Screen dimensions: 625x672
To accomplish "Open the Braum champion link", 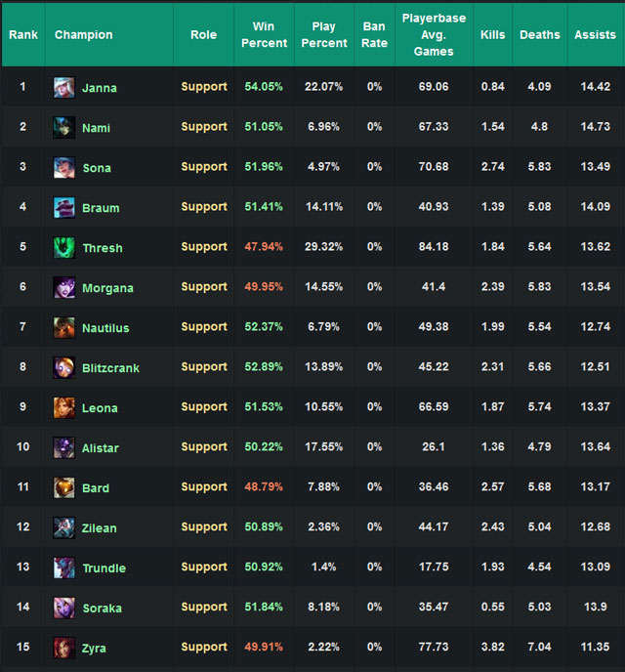I will [101, 208].
